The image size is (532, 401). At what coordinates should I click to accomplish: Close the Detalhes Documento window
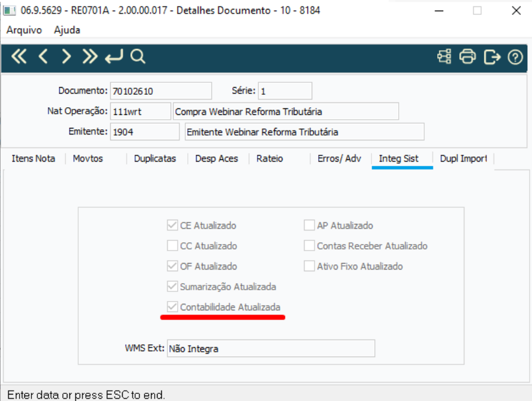click(516, 11)
